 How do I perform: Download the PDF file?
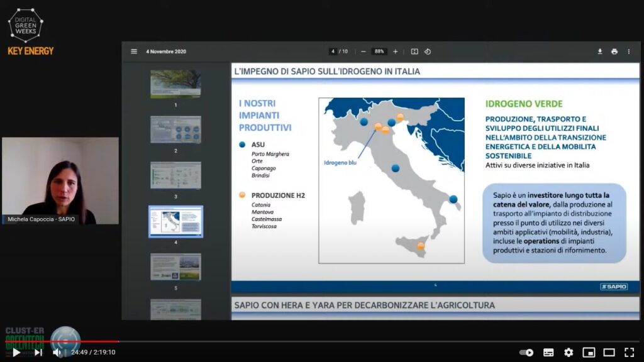click(600, 52)
